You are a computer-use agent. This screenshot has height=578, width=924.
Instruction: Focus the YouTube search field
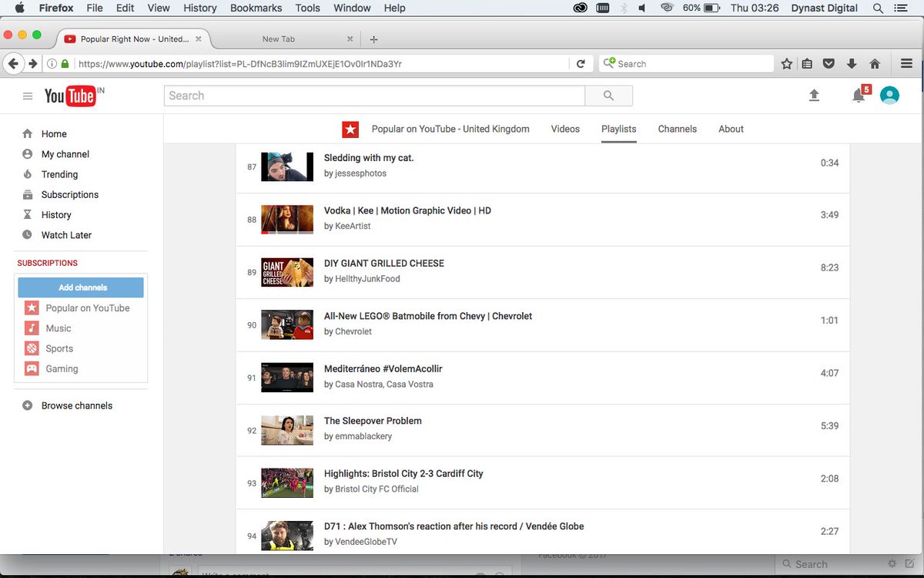pyautogui.click(x=374, y=96)
